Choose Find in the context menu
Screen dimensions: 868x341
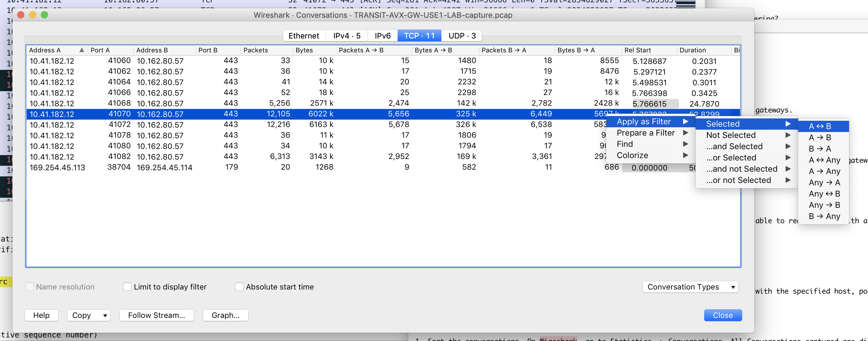(624, 144)
